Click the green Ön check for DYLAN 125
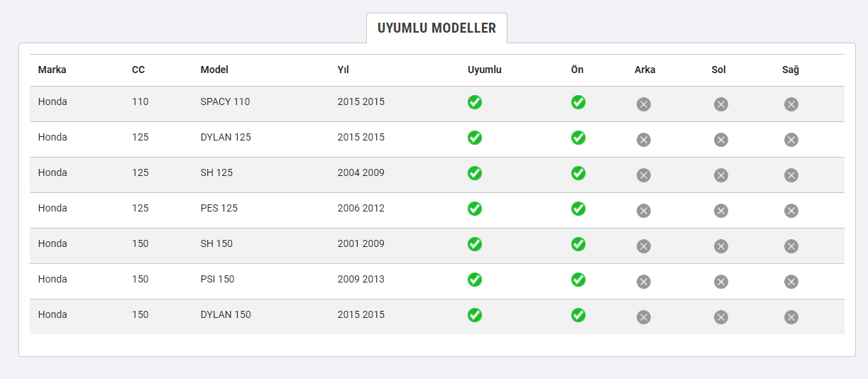 (578, 138)
